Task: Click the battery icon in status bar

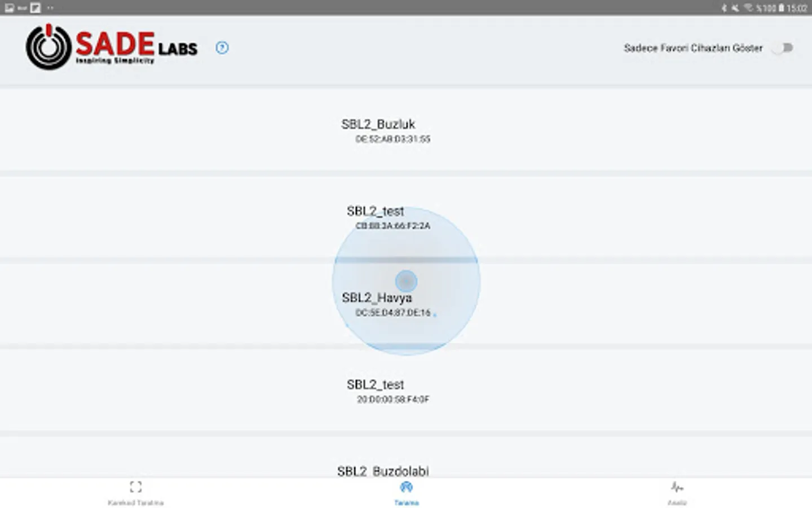Action: (x=782, y=8)
